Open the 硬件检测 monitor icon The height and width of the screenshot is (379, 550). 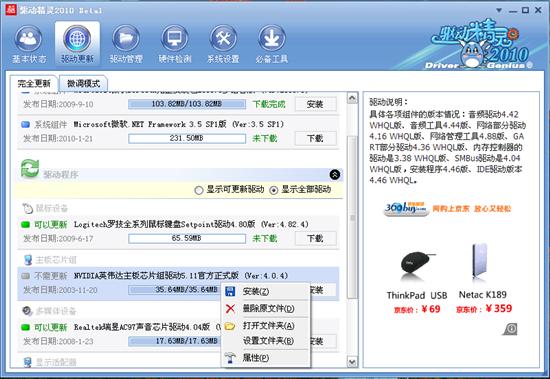tap(175, 39)
